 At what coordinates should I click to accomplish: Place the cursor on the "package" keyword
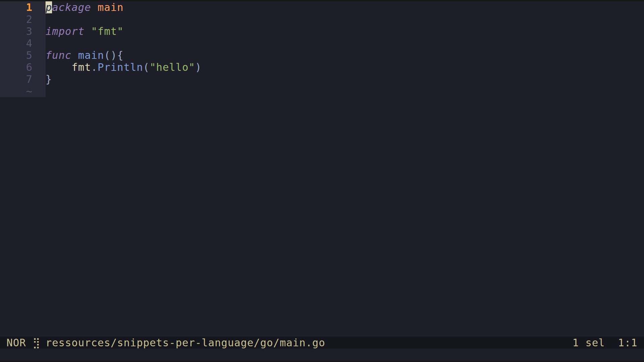click(68, 7)
